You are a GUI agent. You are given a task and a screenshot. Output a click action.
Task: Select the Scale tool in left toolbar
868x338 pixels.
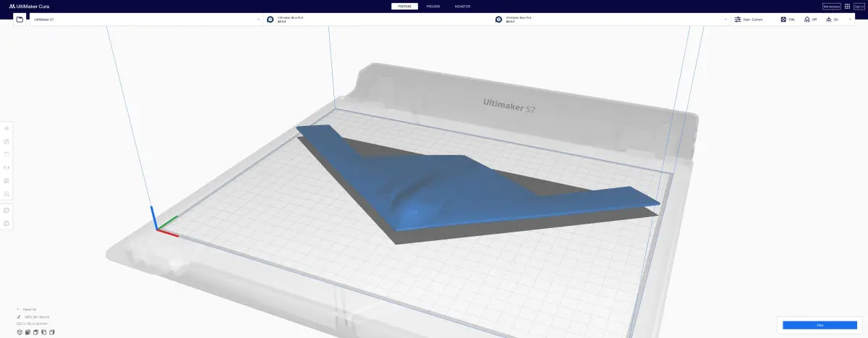point(7,141)
